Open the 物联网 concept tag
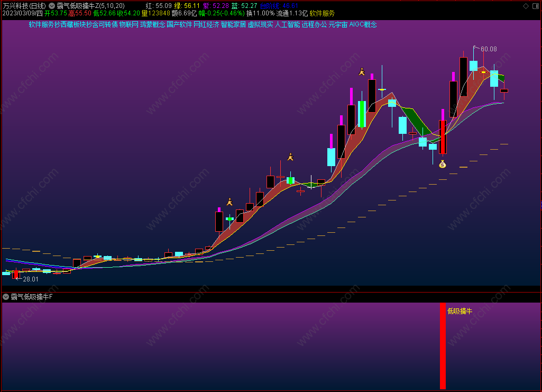The height and width of the screenshot is (392, 542). [x=129, y=24]
